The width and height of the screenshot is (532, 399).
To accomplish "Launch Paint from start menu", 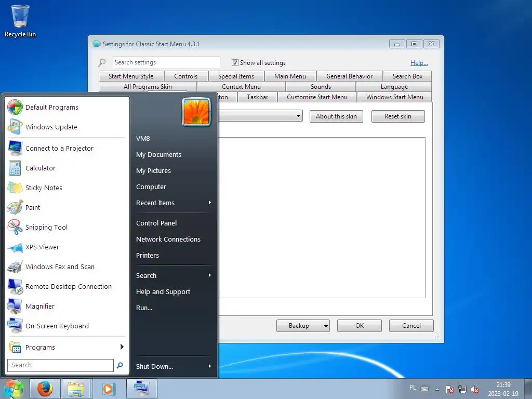I will pos(67,207).
